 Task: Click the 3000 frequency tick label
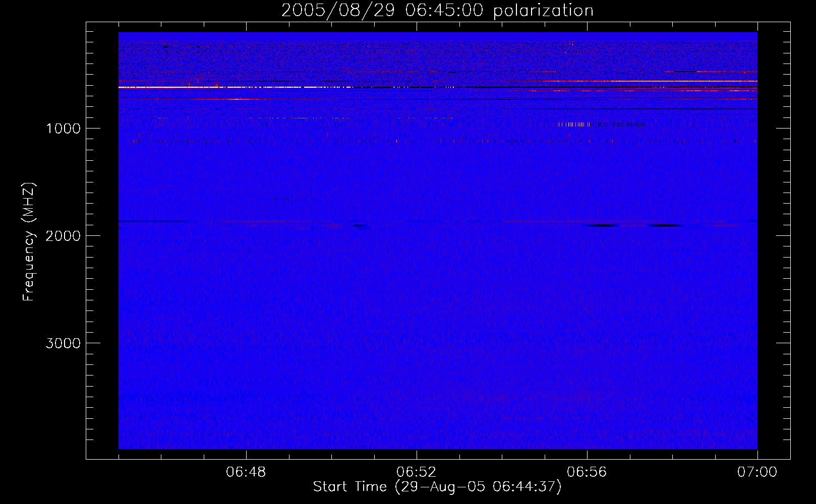pos(63,343)
